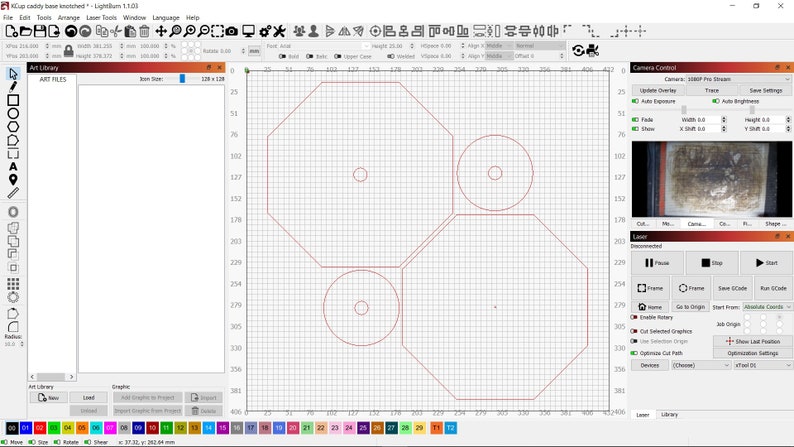Toggle the Fade switch
This screenshot has width=794, height=447.
coord(635,120)
